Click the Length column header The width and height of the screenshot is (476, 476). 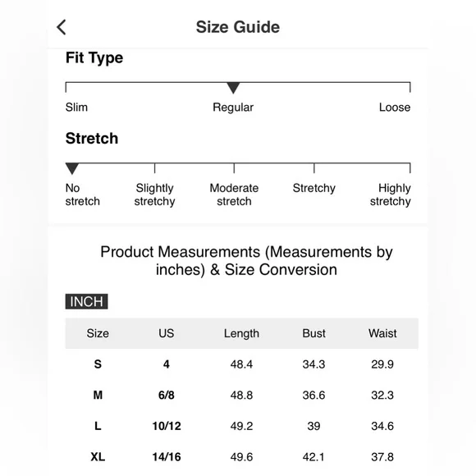click(241, 333)
